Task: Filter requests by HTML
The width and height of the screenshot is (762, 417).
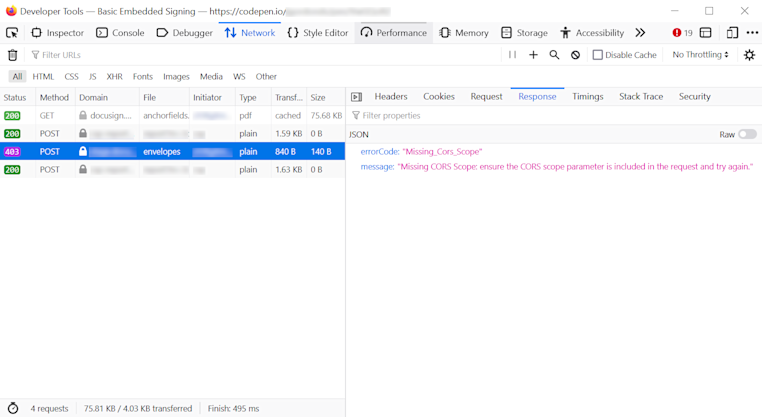Action: [x=43, y=76]
